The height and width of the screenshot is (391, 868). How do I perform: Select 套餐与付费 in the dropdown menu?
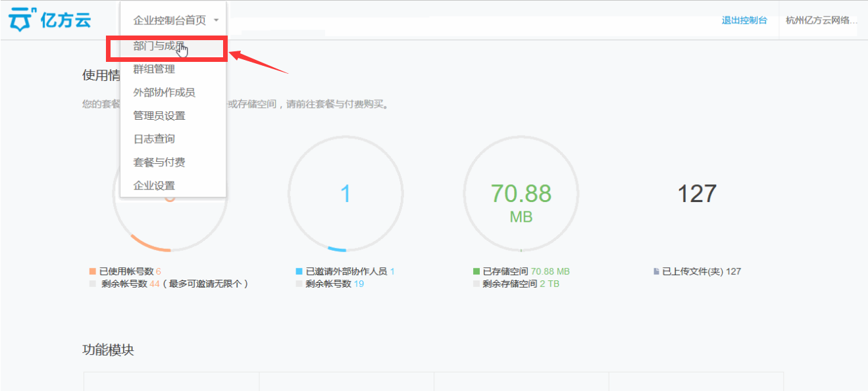pos(159,162)
